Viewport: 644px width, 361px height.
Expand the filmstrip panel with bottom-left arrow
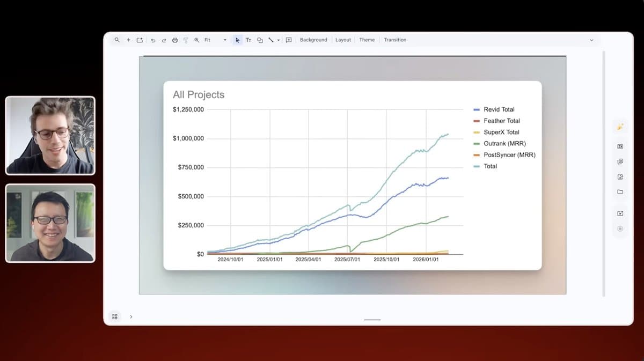coord(131,316)
